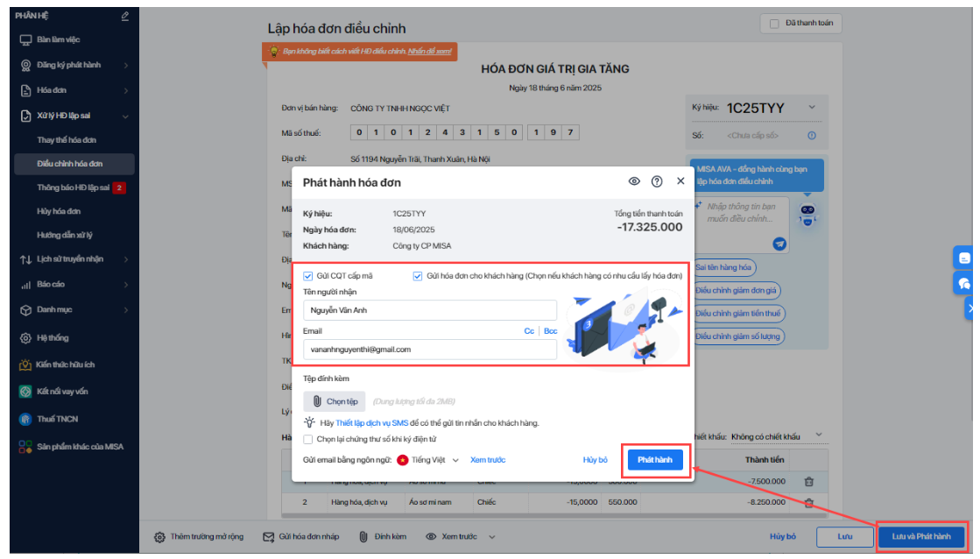Image resolution: width=980 pixels, height=559 pixels.
Task: Click the Hóa đơn document icon
Action: (x=25, y=90)
